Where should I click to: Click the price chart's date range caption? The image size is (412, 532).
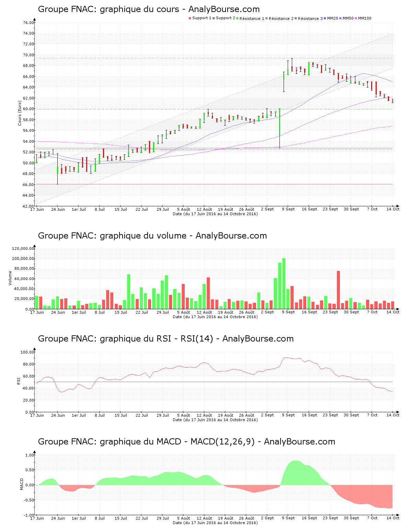[x=215, y=214]
